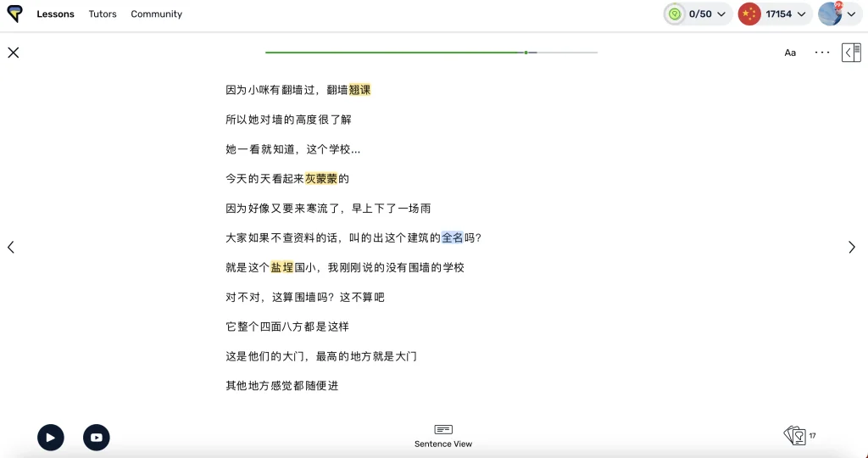Open the three-dots more options menu
This screenshot has width=868, height=458.
[x=822, y=53]
